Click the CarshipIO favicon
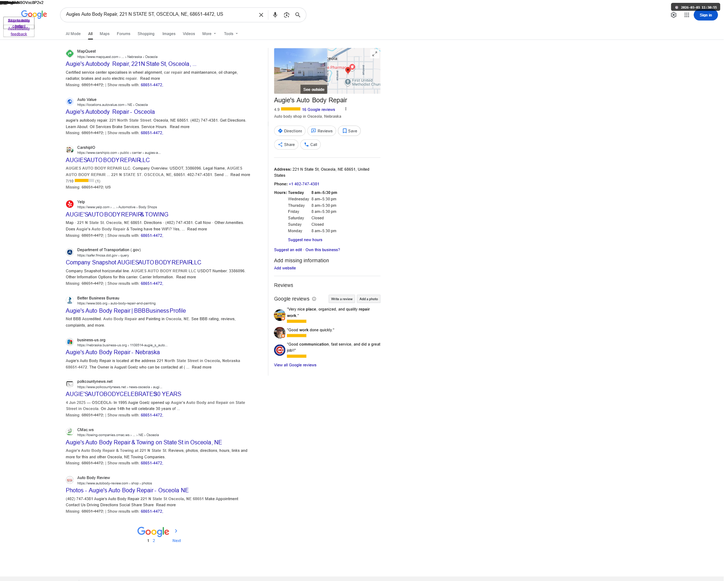Image resolution: width=728 pixels, height=581 pixels. tap(70, 150)
